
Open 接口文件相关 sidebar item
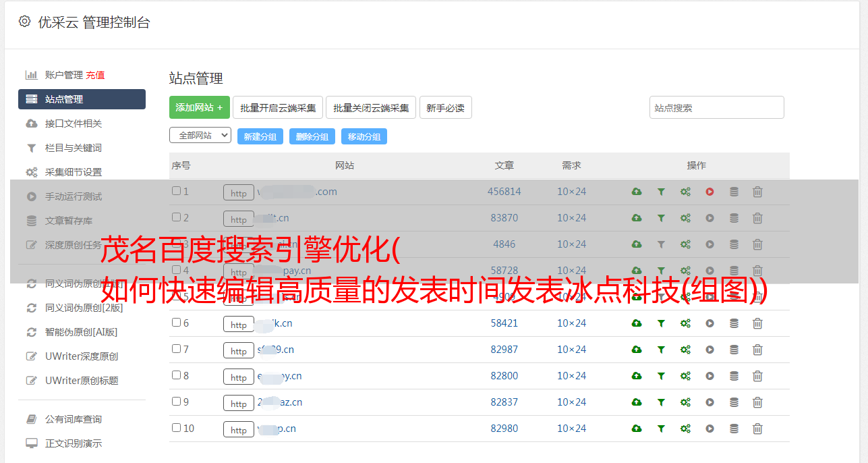[73, 124]
